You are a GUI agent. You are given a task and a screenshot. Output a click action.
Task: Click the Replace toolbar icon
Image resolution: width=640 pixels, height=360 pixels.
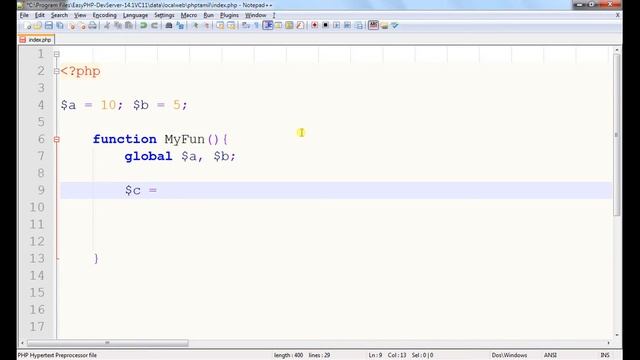click(x=180, y=26)
